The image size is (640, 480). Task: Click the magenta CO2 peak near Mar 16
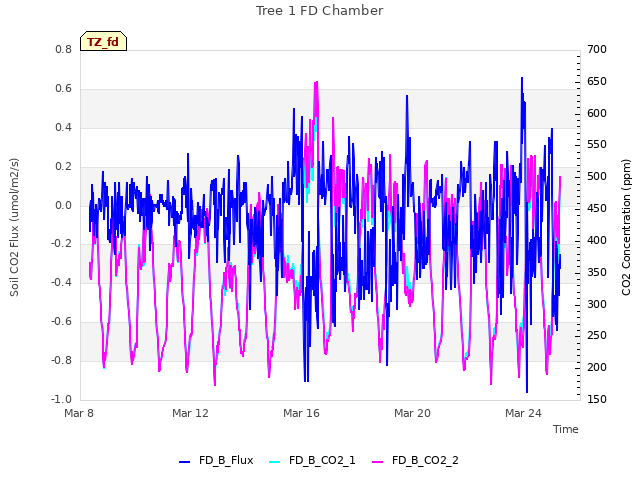pyautogui.click(x=316, y=83)
